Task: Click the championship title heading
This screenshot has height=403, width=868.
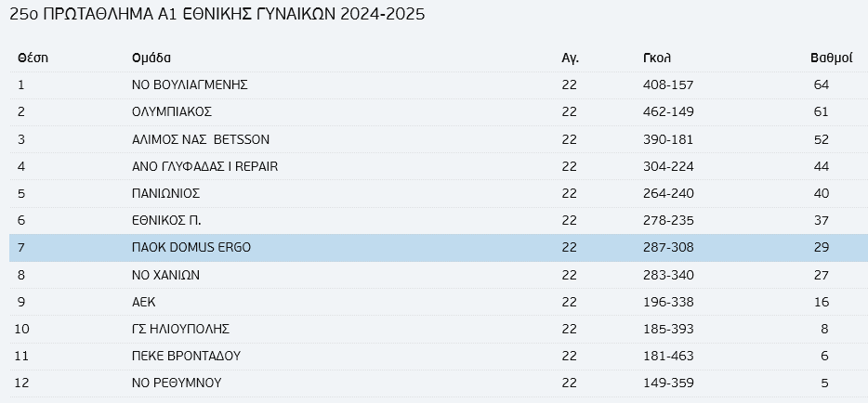Action: [217, 14]
